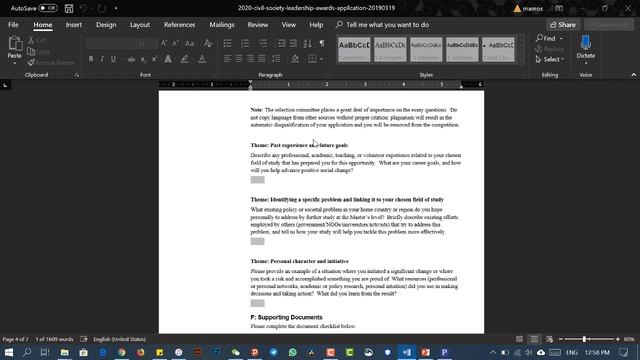
Task: Toggle the AutoSave switch
Action: coord(48,8)
